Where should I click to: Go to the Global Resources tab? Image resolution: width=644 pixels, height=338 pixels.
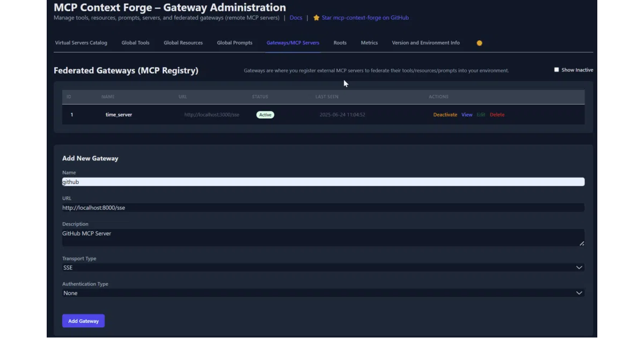point(183,43)
